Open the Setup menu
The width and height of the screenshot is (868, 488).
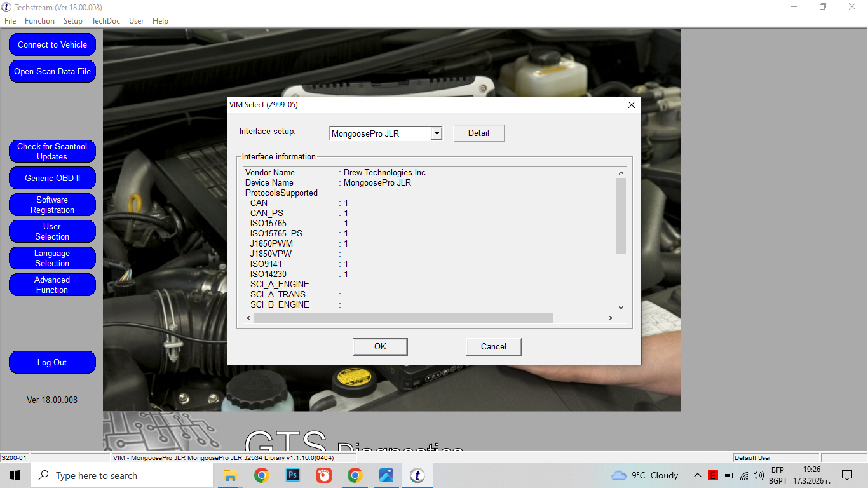(73, 21)
